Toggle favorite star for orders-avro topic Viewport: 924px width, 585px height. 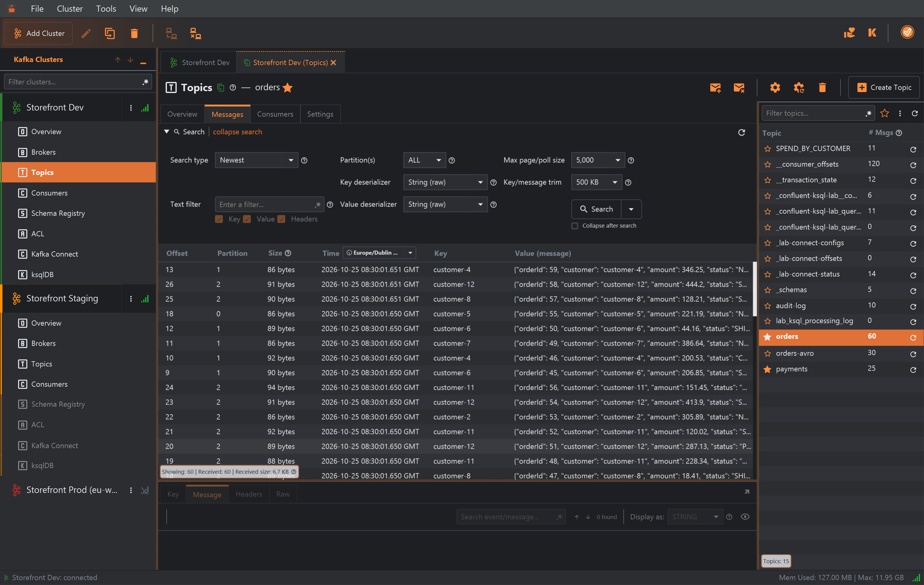(x=768, y=354)
